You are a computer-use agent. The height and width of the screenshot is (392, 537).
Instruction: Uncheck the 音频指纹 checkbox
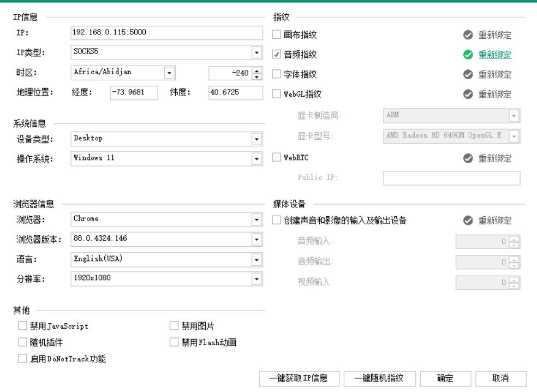276,54
